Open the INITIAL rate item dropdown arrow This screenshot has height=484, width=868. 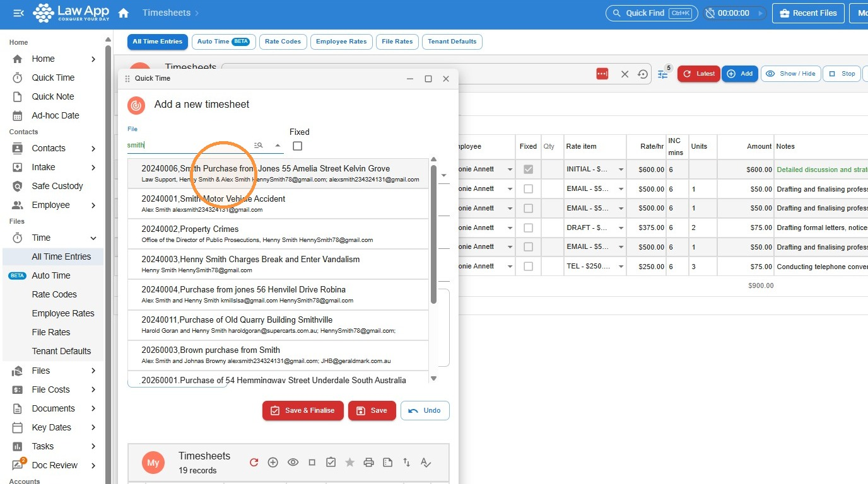tap(621, 170)
